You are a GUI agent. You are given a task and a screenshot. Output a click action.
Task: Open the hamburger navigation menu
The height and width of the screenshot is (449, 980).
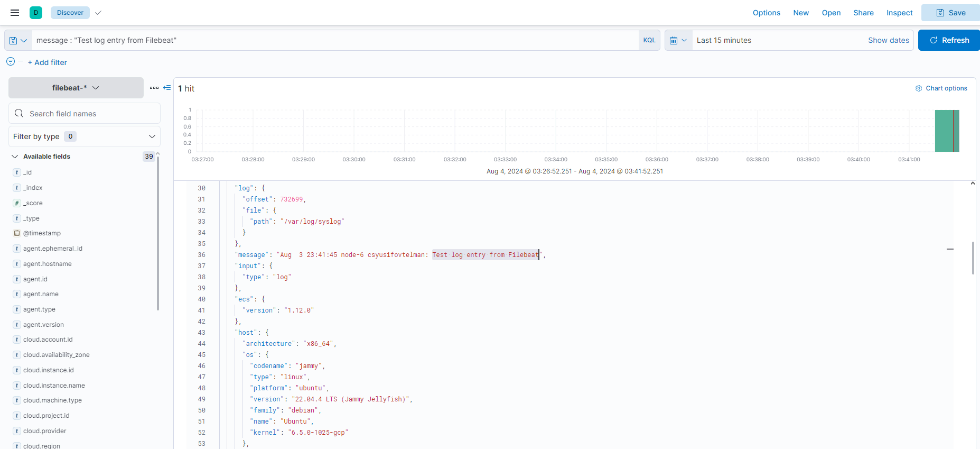15,13
